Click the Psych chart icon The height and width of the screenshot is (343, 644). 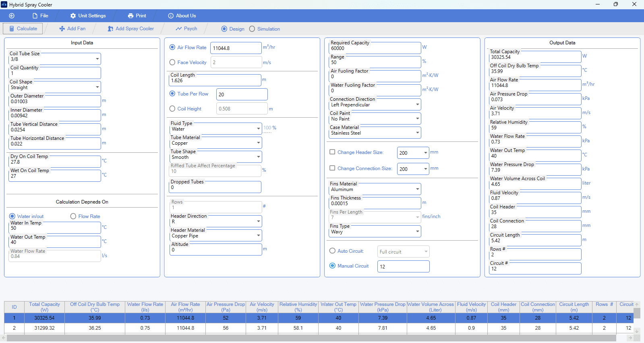(179, 29)
